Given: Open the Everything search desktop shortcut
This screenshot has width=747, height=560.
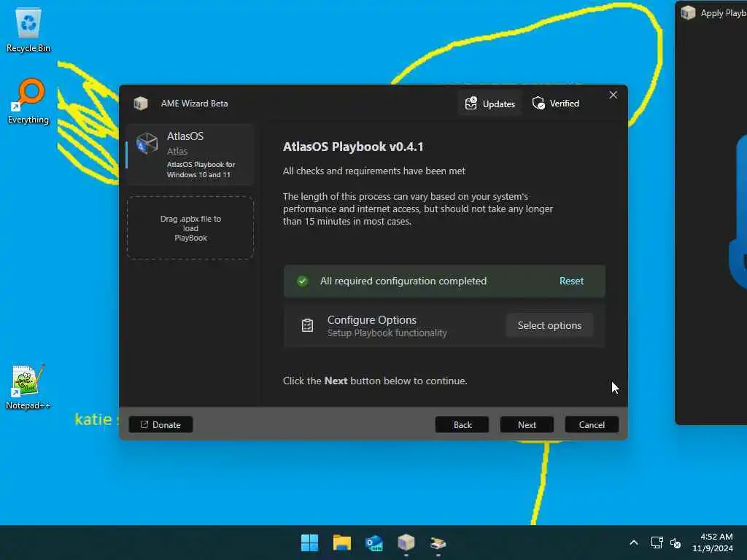Looking at the screenshot, I should [x=28, y=101].
